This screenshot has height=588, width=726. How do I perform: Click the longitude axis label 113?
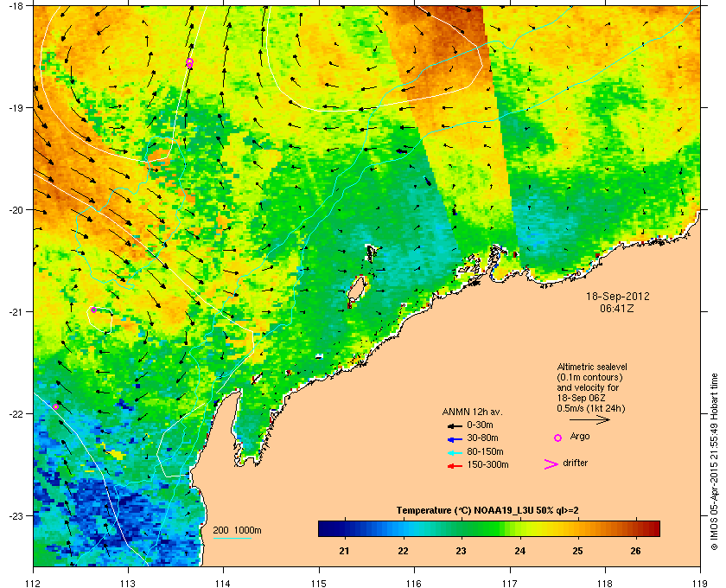[x=128, y=583]
